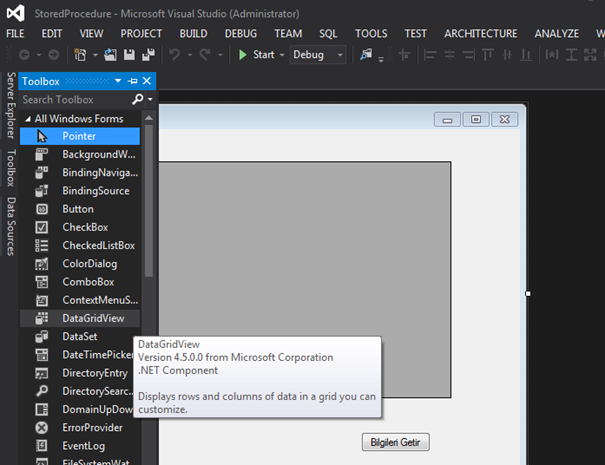Click the form's right-side resize handle

coord(528,294)
